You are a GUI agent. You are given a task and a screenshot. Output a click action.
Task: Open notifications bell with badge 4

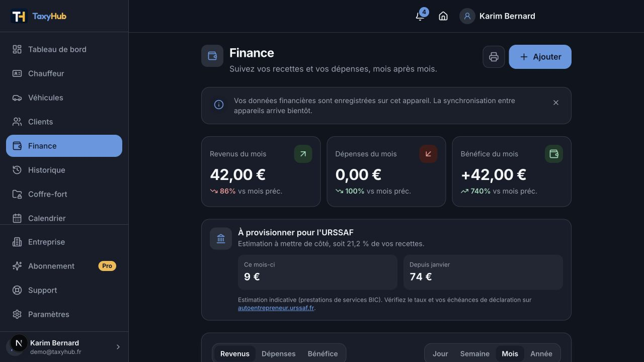coord(420,16)
